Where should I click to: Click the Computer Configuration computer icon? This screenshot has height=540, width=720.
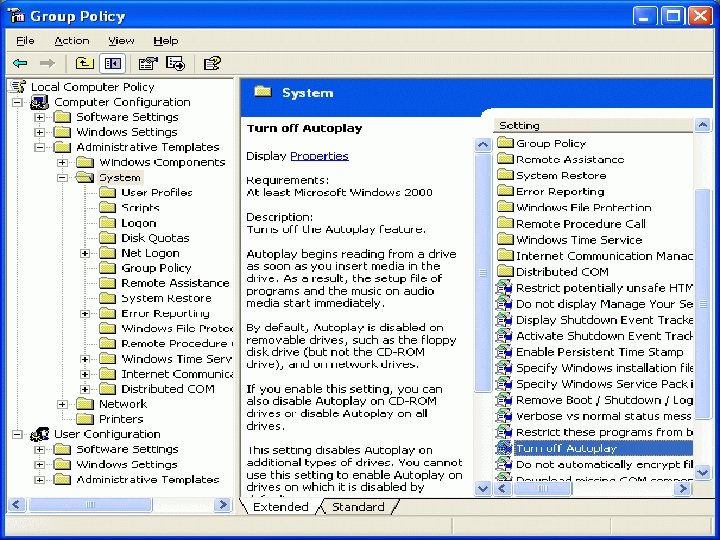(x=39, y=102)
